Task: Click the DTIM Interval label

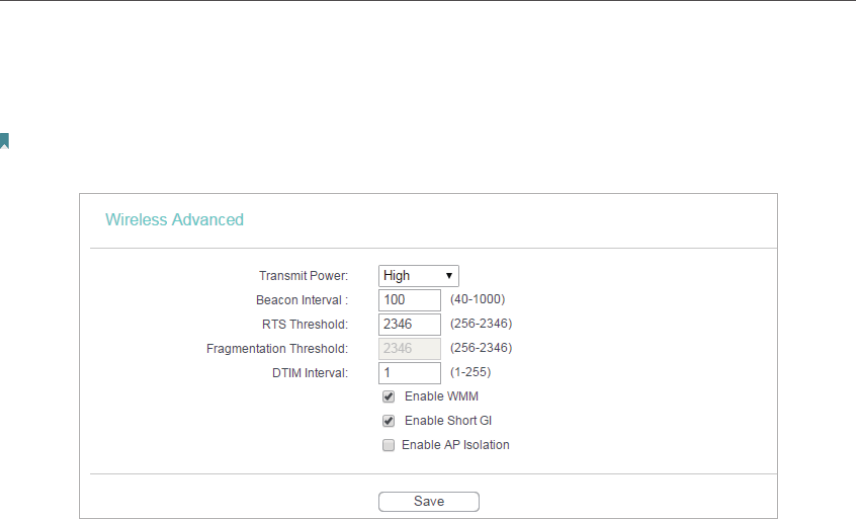Action: pos(310,373)
